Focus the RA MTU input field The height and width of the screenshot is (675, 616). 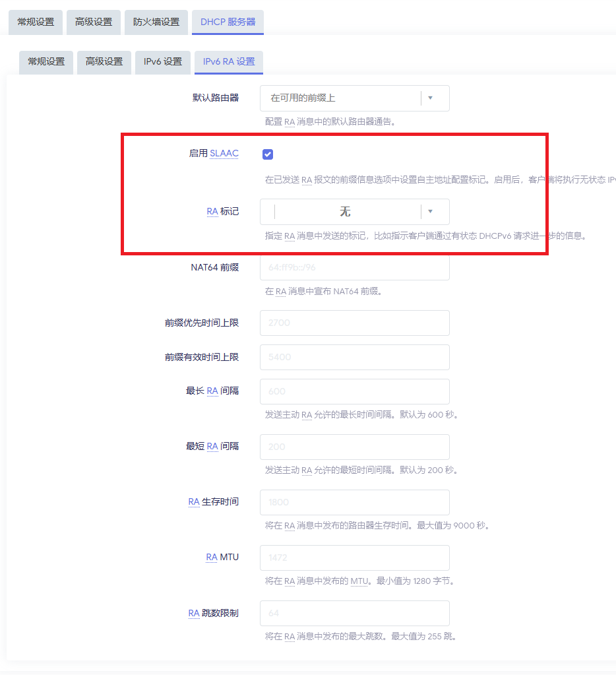(354, 558)
